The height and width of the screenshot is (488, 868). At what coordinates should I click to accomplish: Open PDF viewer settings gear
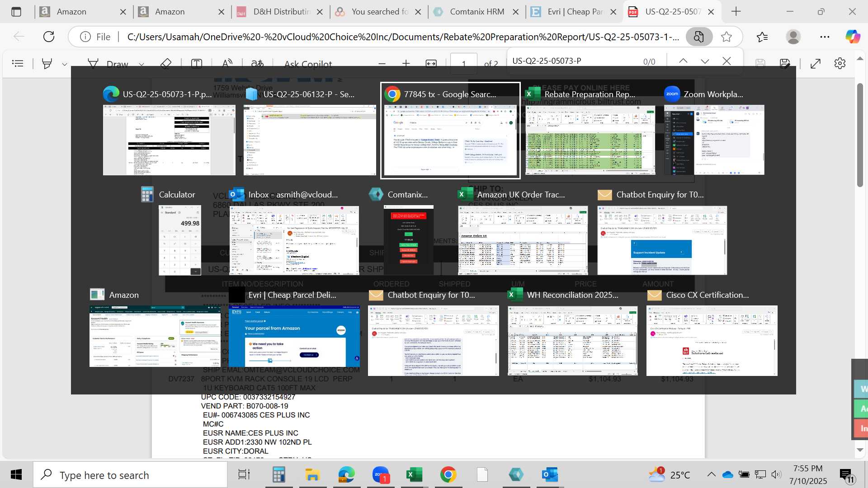tap(840, 64)
